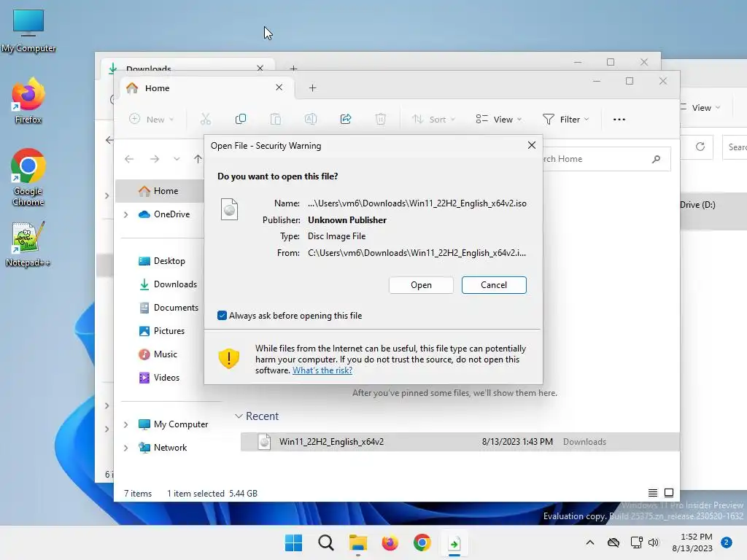Close the Downloads tab in rear window
The height and width of the screenshot is (560, 747).
click(260, 68)
